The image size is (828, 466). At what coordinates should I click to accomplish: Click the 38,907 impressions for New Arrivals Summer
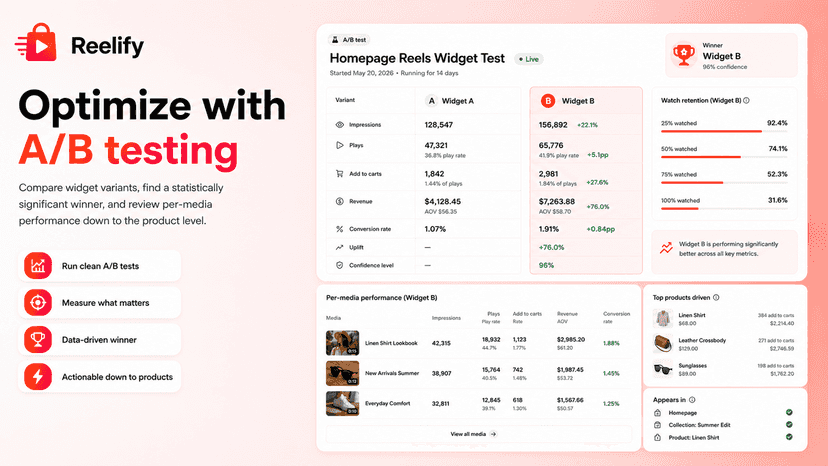pos(441,373)
